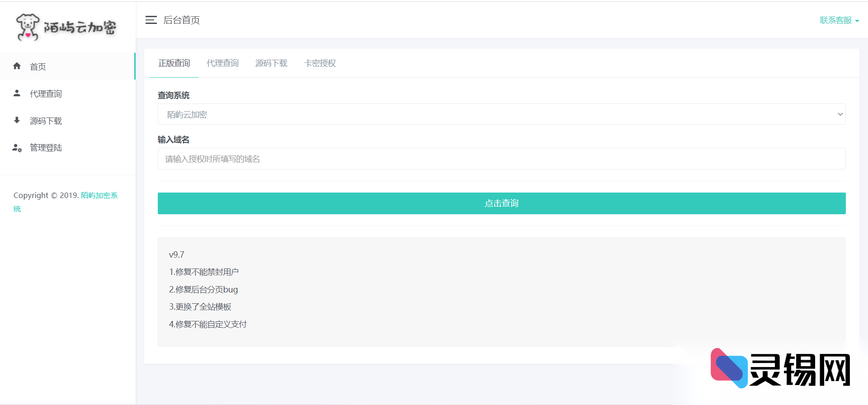Click the person icon for 代理查询
The height and width of the screenshot is (405, 868).
pyautogui.click(x=17, y=94)
